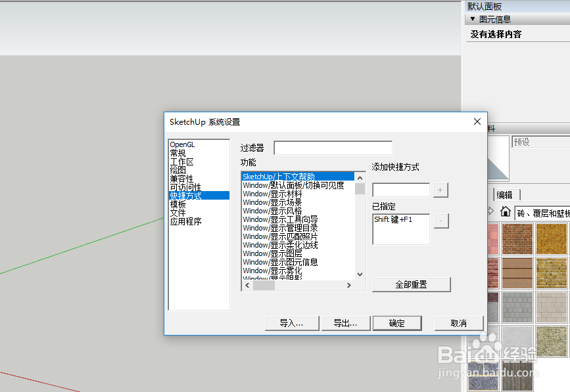Select the stacked stone material swatch

pyautogui.click(x=552, y=341)
